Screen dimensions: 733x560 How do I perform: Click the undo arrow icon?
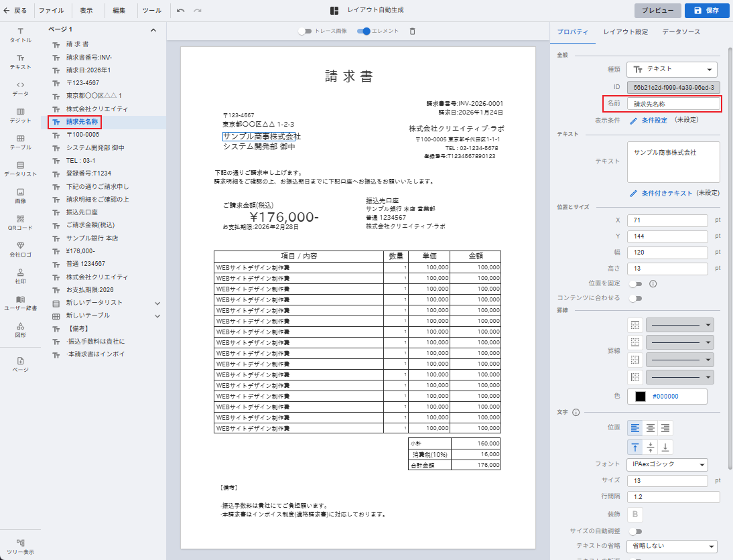coord(181,11)
